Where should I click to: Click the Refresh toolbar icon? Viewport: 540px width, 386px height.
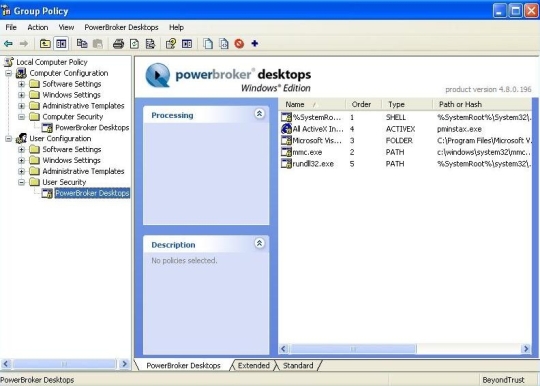click(135, 44)
